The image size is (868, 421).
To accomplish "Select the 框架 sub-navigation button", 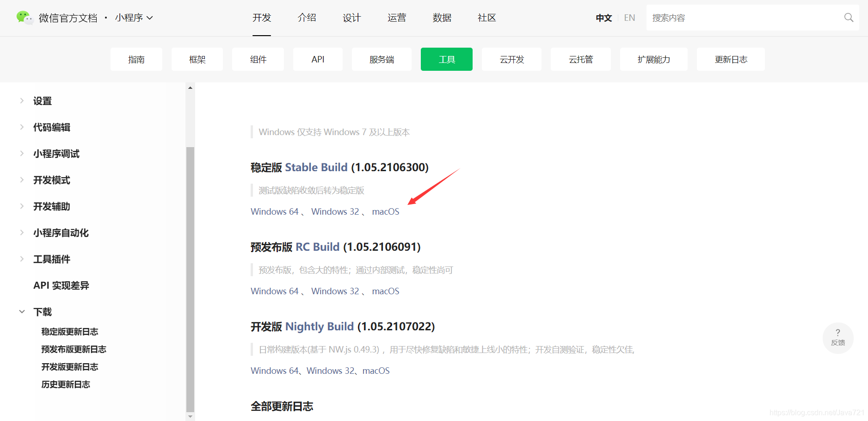I will (x=197, y=59).
